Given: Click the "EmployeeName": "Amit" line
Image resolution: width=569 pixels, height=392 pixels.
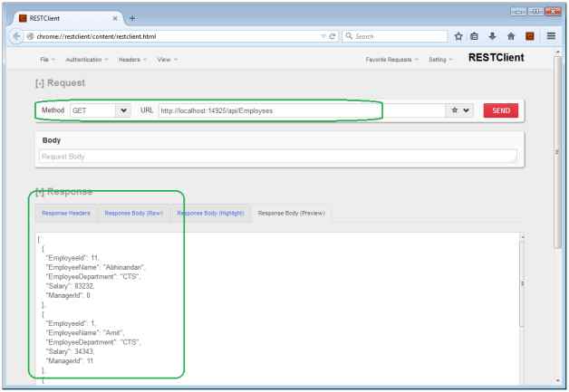Looking at the screenshot, I should [85, 332].
